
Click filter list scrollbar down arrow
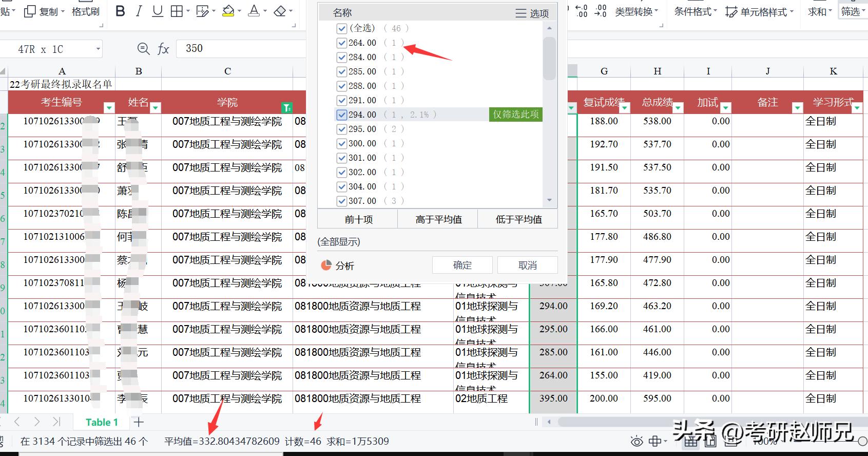pos(549,200)
